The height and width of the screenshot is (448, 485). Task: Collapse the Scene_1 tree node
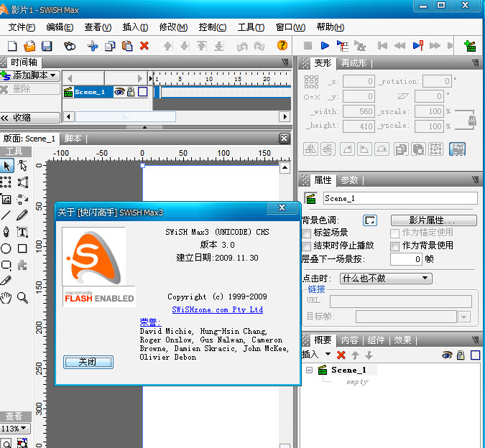click(x=310, y=370)
